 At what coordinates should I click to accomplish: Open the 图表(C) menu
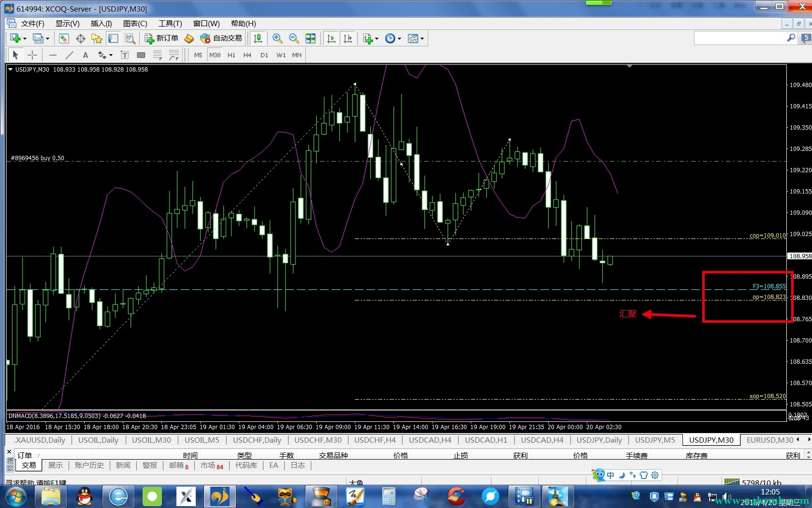click(135, 24)
